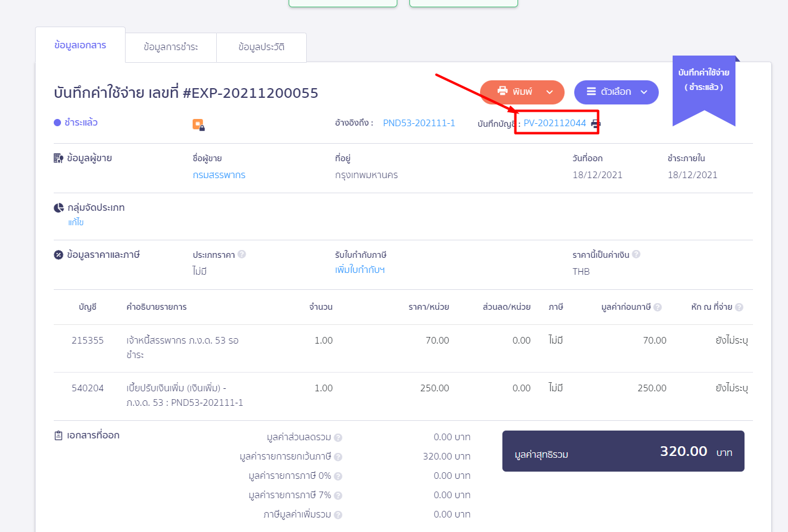Click the printer icon beside PV-202112044
788x532 pixels.
pyautogui.click(x=595, y=124)
